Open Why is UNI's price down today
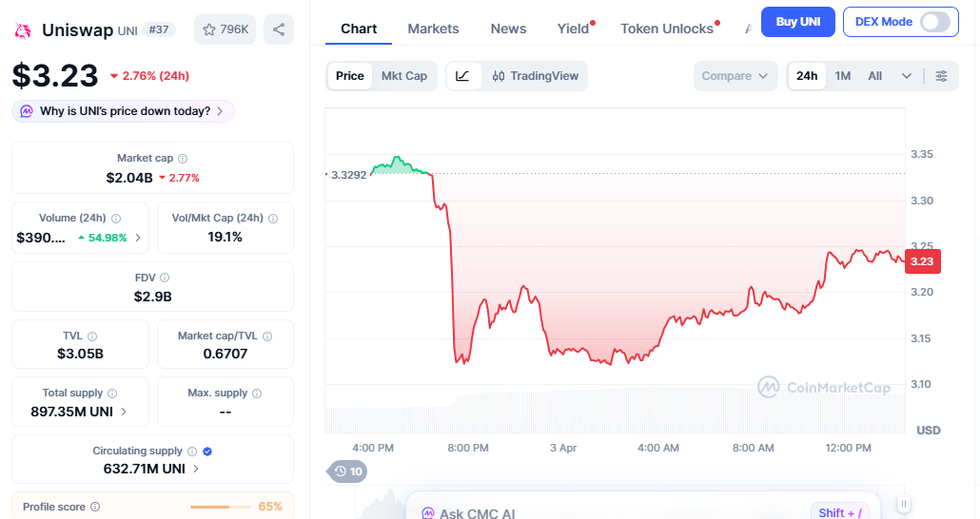 click(x=123, y=111)
